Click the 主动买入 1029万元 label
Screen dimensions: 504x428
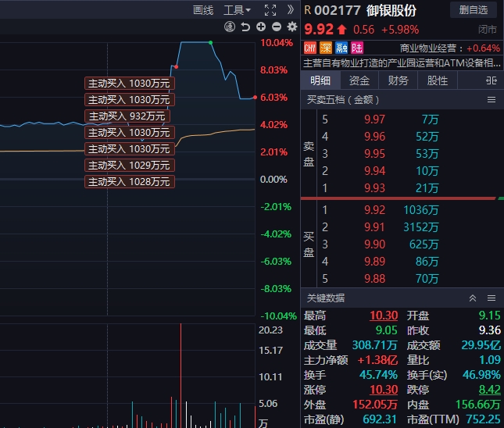coord(130,165)
